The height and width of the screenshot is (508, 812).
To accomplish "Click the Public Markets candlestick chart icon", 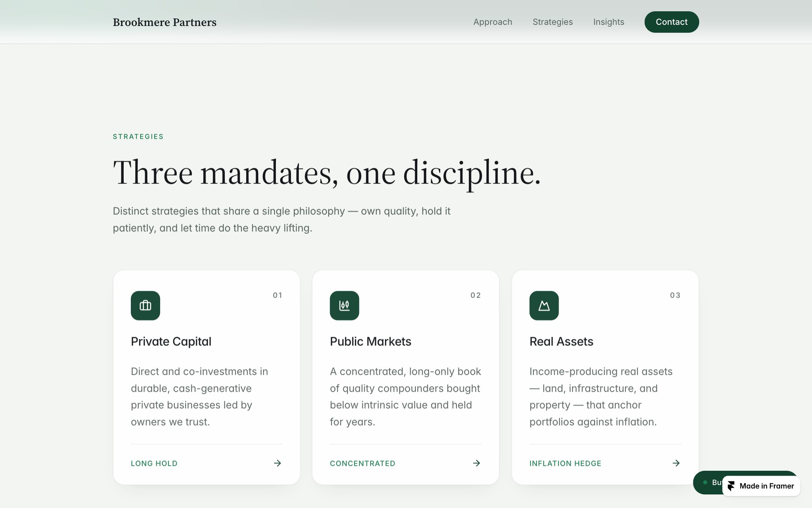I will coord(344,306).
